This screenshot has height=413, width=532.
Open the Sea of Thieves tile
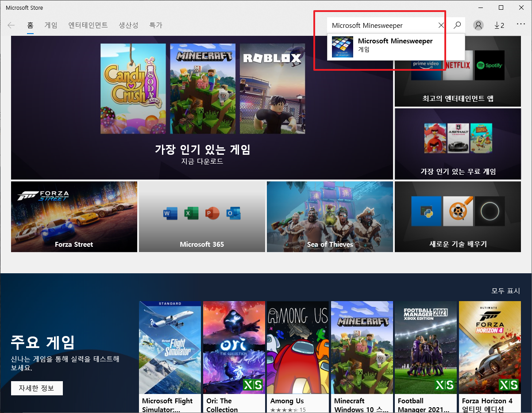point(330,217)
